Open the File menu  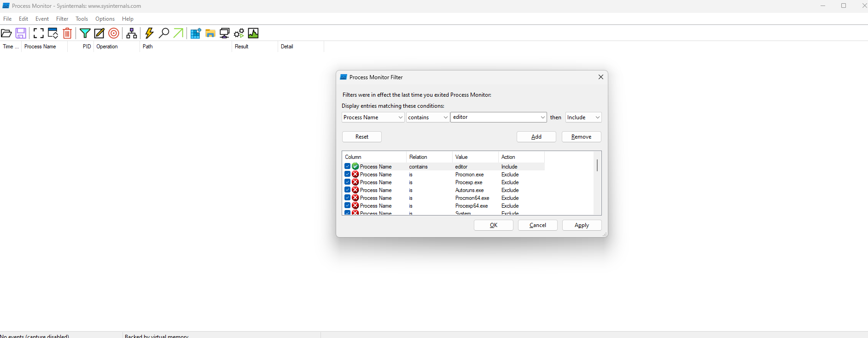(x=7, y=19)
